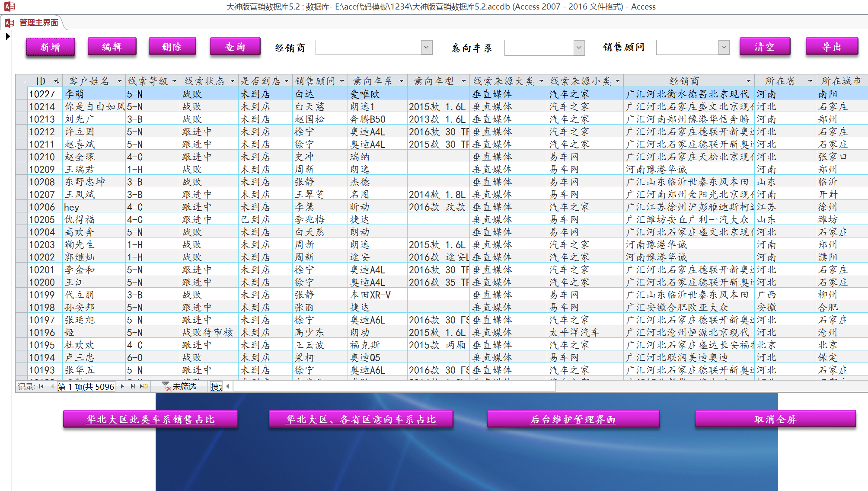Click the 所在城市 column header
The image size is (868, 491).
click(842, 81)
